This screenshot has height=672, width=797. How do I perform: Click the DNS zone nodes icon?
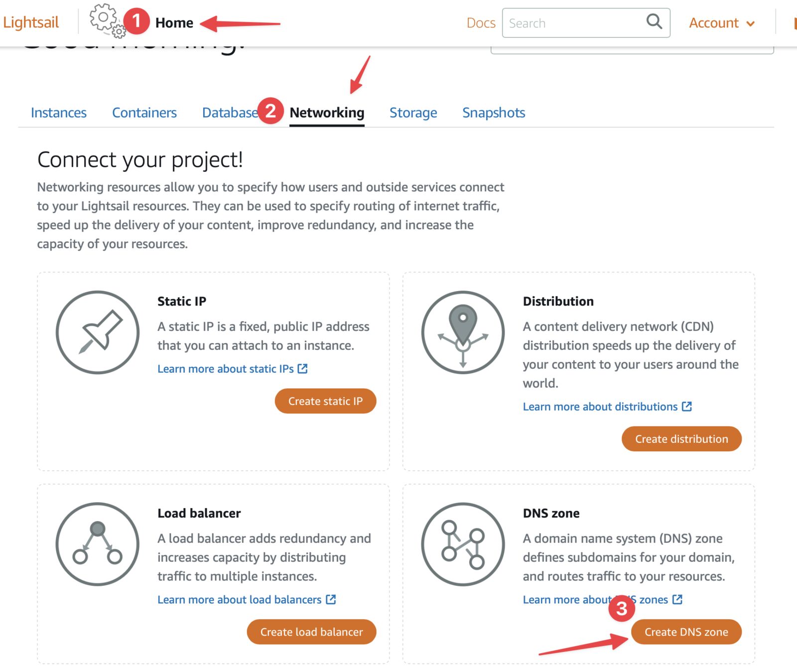point(463,544)
